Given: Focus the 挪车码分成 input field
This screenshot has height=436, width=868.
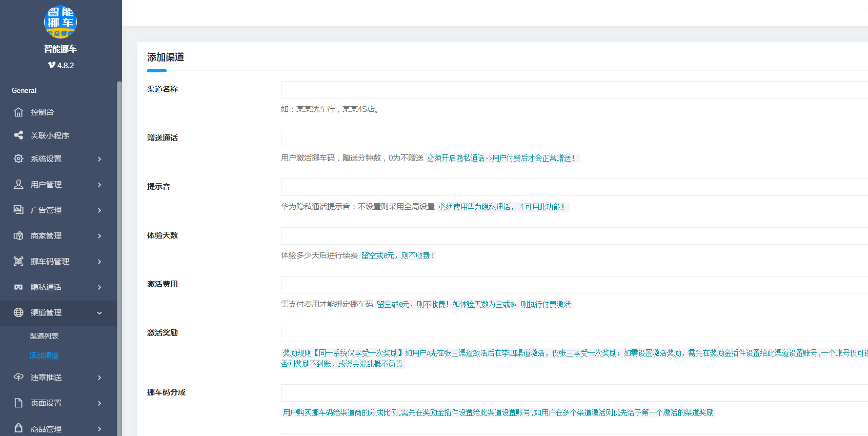Looking at the screenshot, I should point(574,393).
